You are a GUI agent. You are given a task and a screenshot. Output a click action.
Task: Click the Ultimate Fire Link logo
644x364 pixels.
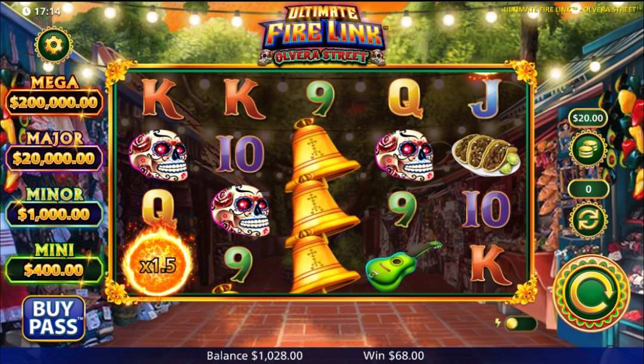pos(323,35)
